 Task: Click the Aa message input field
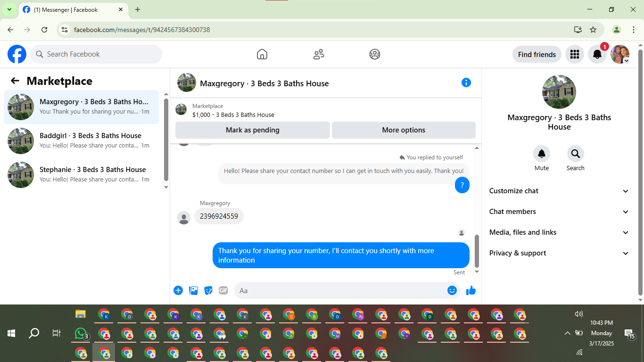[x=339, y=290]
